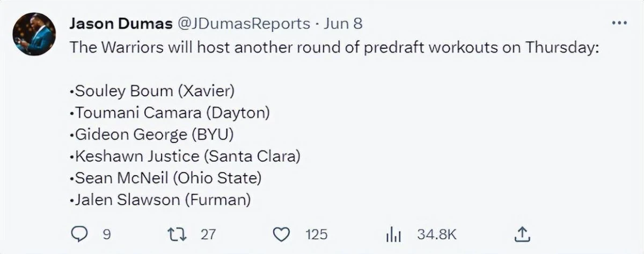The height and width of the screenshot is (254, 644).
Task: Click the 34.8K views count
Action: click(x=436, y=235)
